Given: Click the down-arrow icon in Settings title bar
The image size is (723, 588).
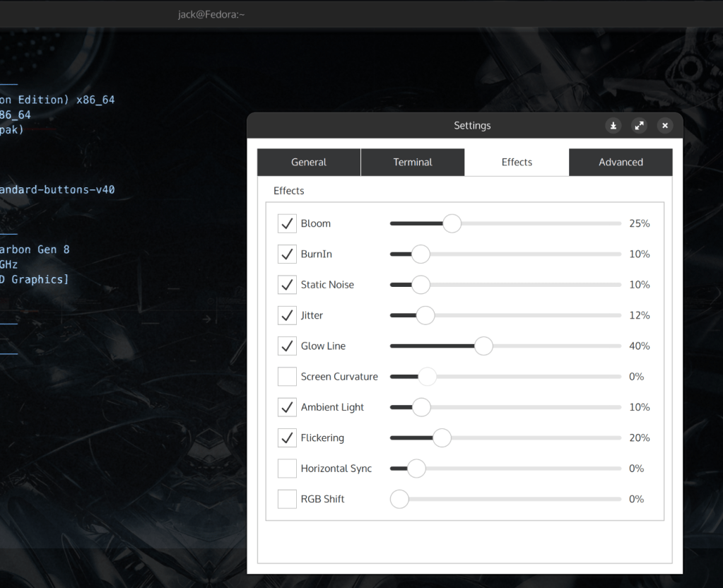Looking at the screenshot, I should [x=613, y=126].
